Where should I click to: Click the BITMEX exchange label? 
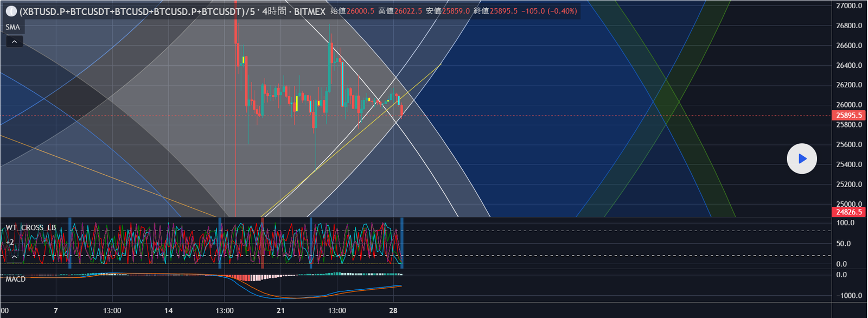(x=309, y=11)
